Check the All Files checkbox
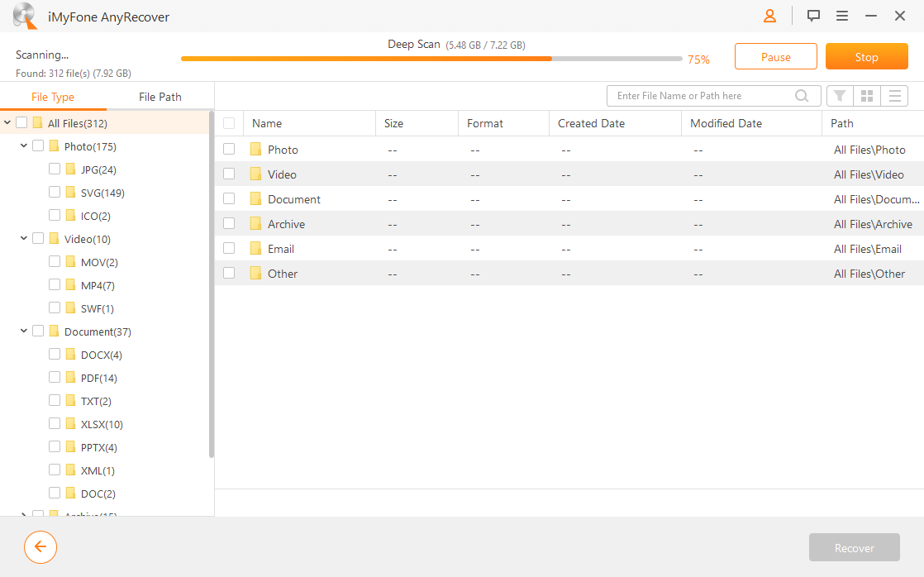This screenshot has height=577, width=924. coord(22,122)
